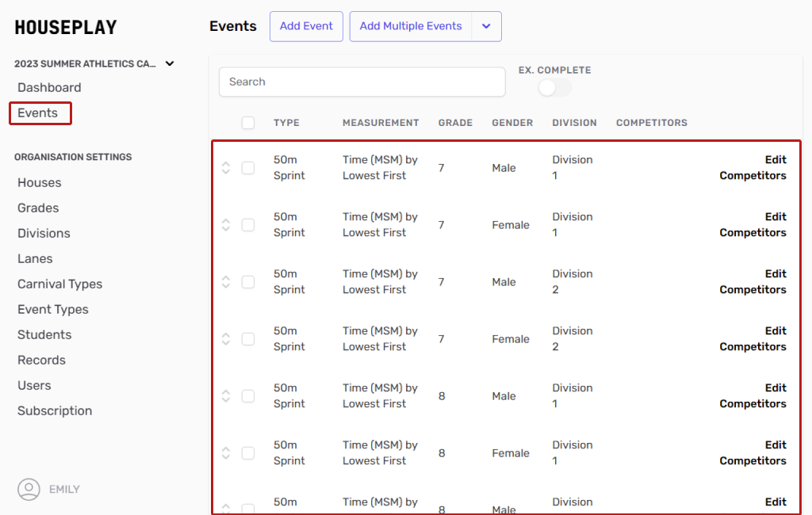Image resolution: width=812 pixels, height=515 pixels.
Task: Toggle the Ex. Complete switch
Action: point(554,88)
